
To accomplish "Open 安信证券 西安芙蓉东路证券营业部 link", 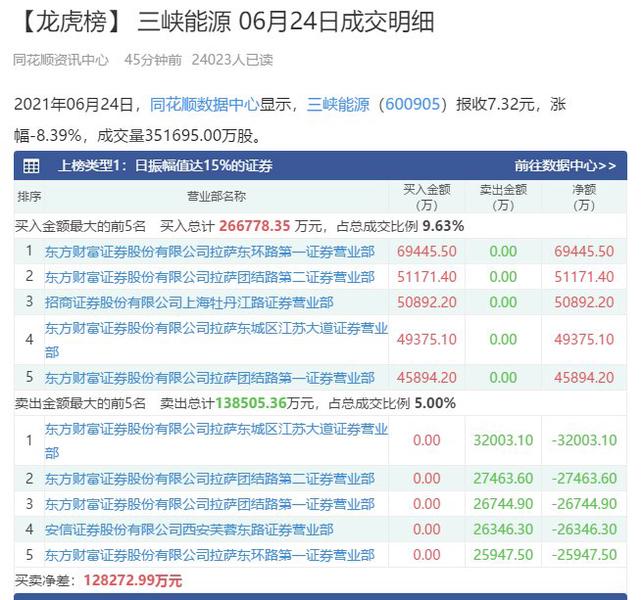I will click(x=189, y=529).
